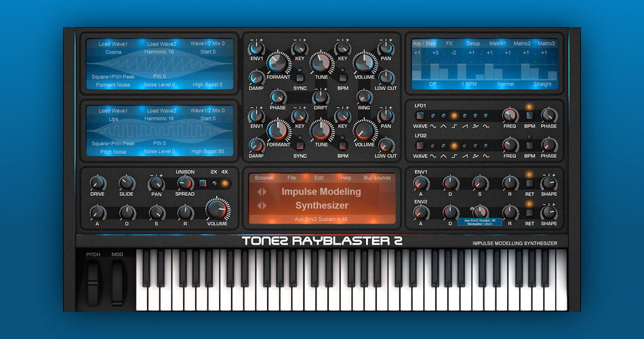Open the Normal arpeggiator option

point(505,84)
